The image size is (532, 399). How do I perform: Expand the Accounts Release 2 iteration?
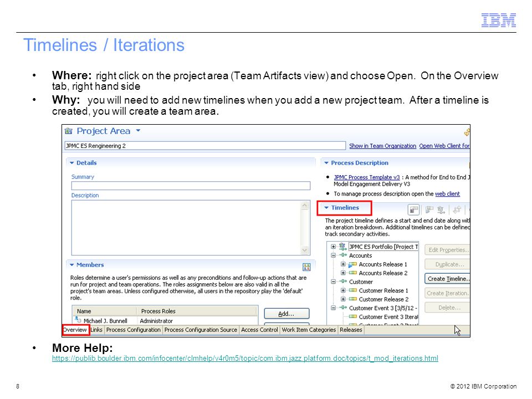tap(343, 273)
